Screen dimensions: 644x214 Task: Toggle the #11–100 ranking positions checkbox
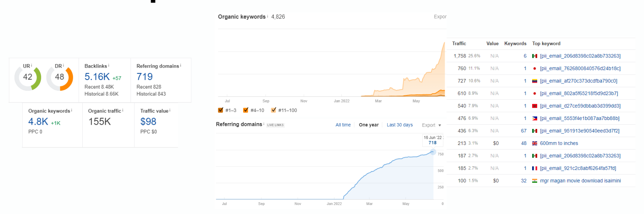click(x=273, y=110)
